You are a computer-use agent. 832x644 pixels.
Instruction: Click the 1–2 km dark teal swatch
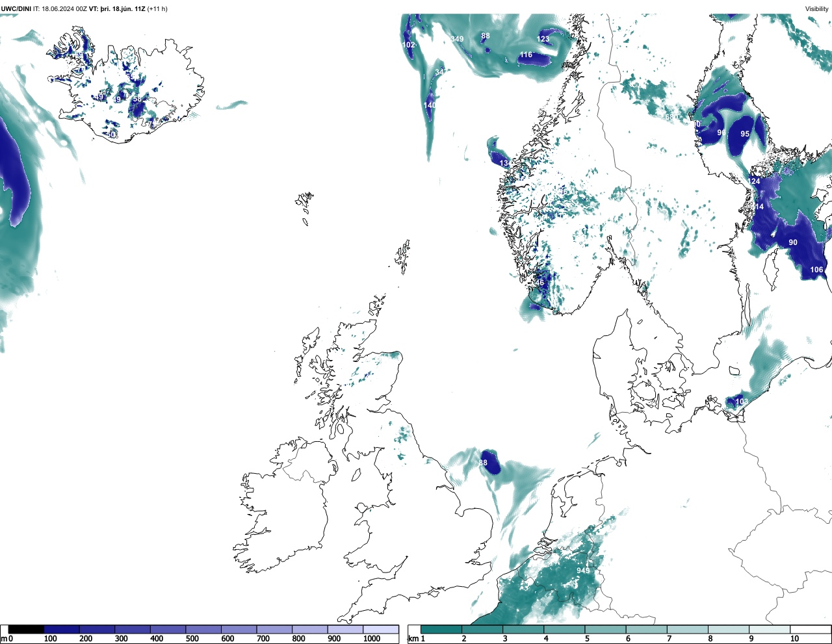point(441,629)
